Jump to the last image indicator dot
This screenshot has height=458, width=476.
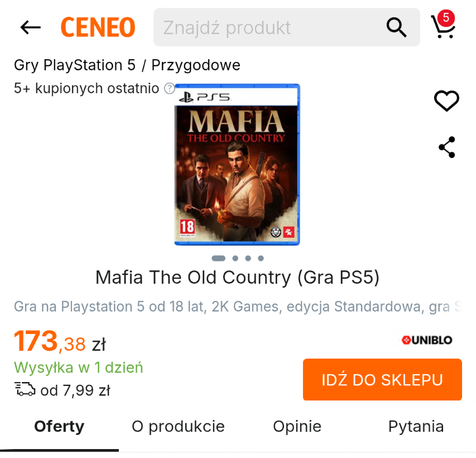point(261,259)
